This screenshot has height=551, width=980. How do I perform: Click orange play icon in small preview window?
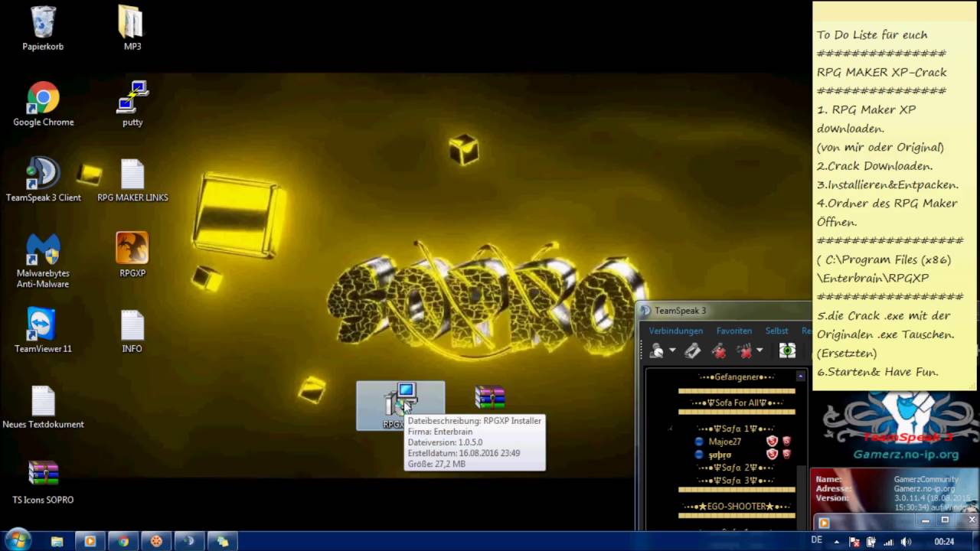824,523
